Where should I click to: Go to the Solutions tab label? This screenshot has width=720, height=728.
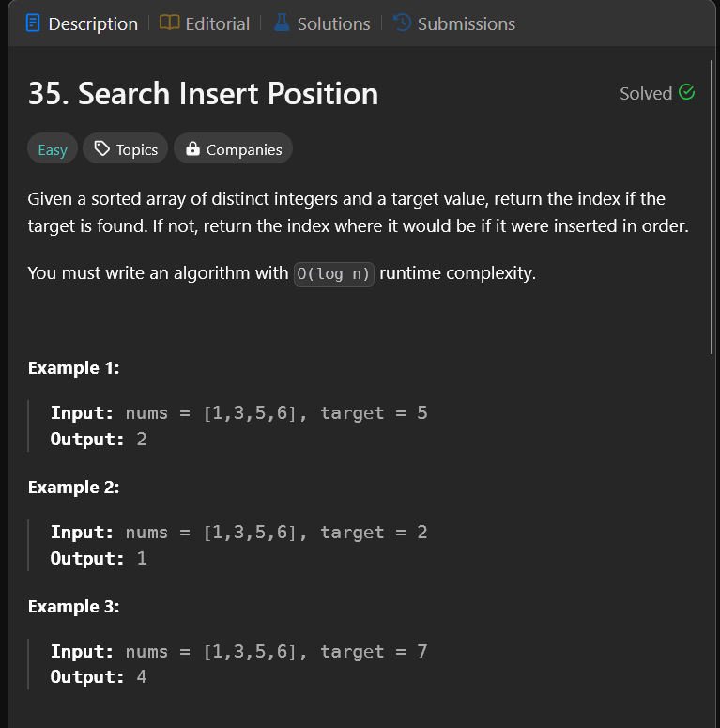point(333,23)
